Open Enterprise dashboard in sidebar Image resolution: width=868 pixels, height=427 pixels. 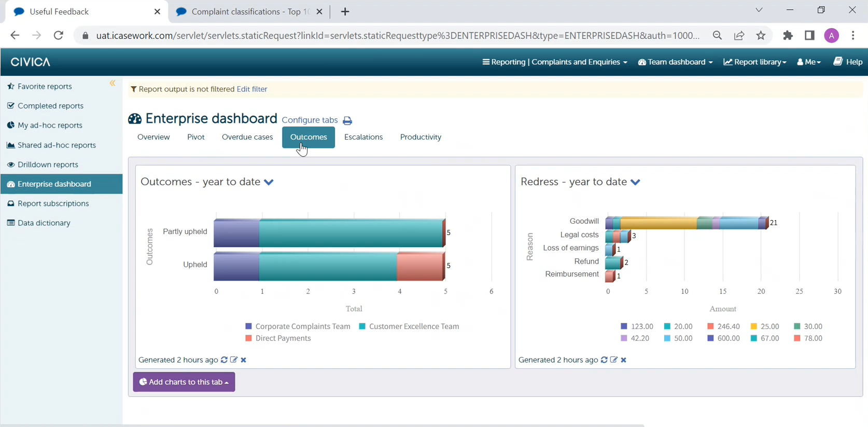point(62,184)
